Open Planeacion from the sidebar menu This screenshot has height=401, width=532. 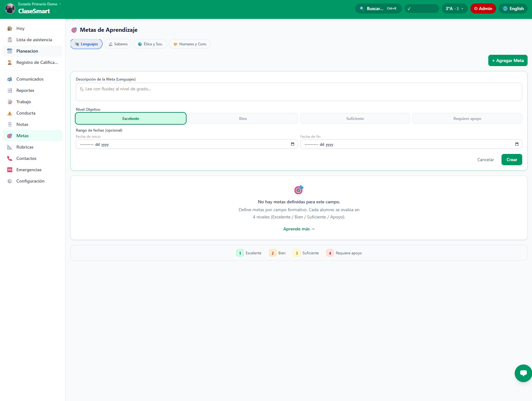tap(32, 51)
